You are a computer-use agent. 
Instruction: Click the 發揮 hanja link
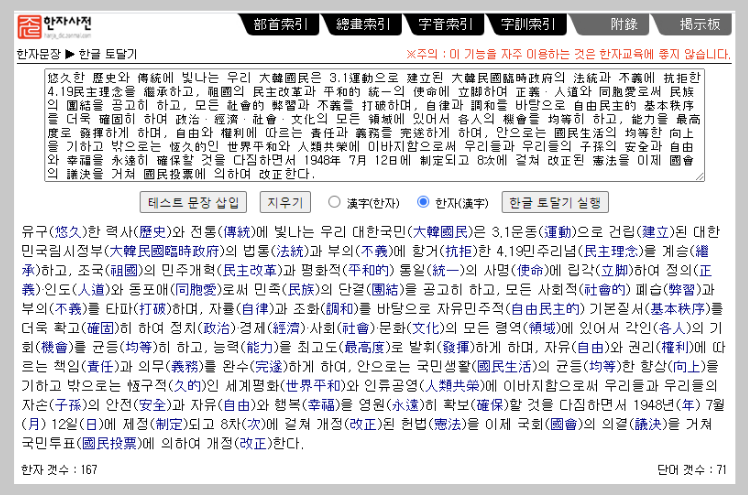pos(456,347)
